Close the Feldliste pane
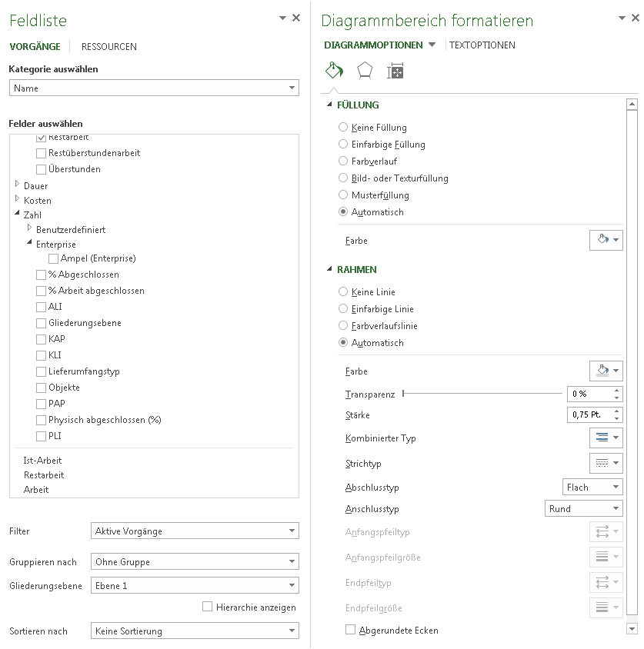This screenshot has height=649, width=644. click(x=296, y=18)
